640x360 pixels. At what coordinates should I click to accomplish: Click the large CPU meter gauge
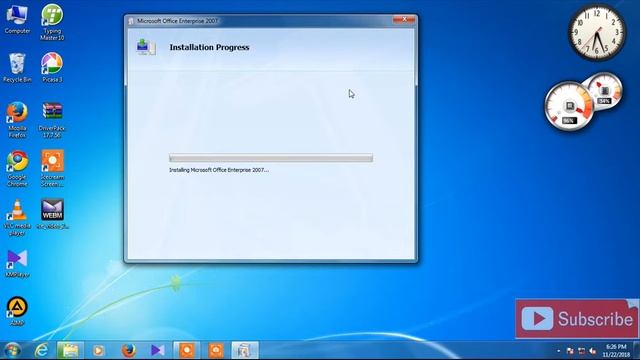tap(569, 106)
